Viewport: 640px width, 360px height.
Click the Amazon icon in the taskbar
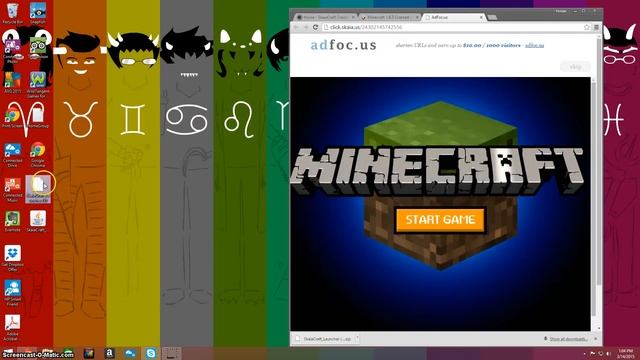tap(109, 353)
